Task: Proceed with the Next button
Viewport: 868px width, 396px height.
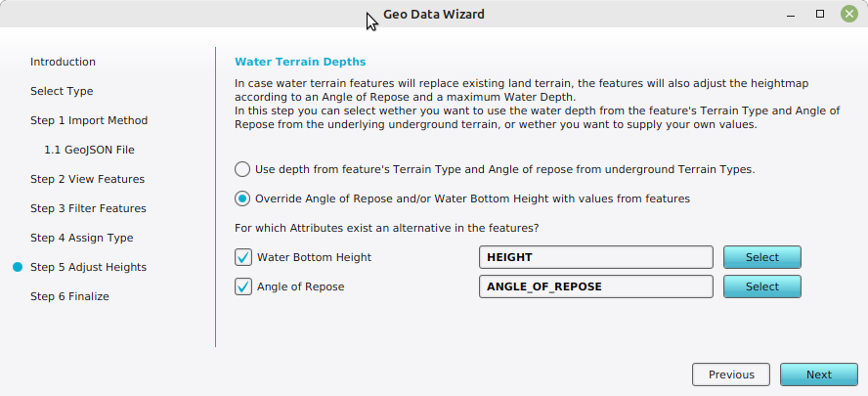Action: (x=818, y=374)
